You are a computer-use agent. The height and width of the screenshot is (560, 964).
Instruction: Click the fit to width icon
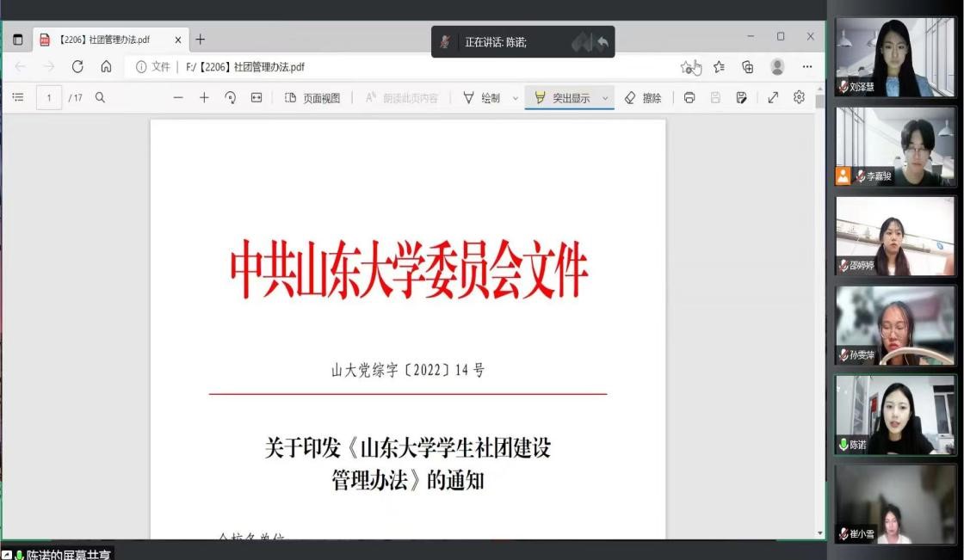point(256,98)
